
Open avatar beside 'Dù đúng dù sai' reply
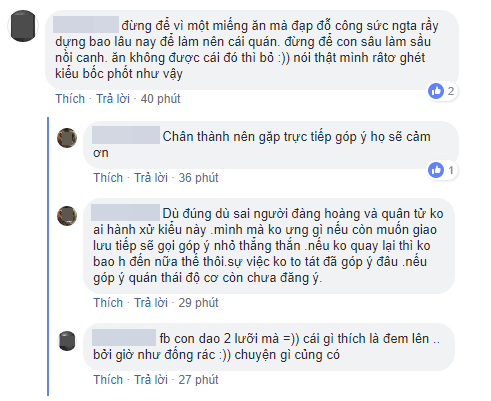67,216
